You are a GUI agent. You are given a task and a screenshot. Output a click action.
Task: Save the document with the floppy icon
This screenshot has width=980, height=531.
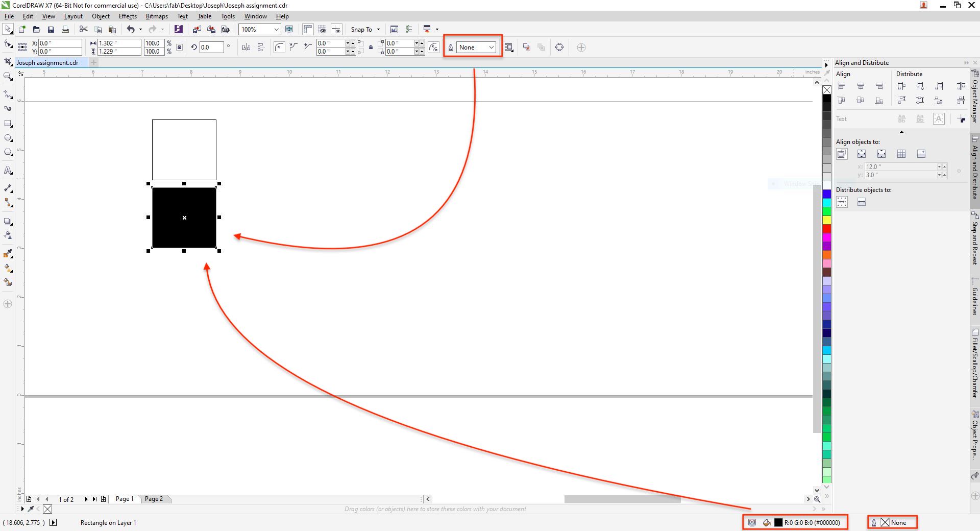pos(51,30)
